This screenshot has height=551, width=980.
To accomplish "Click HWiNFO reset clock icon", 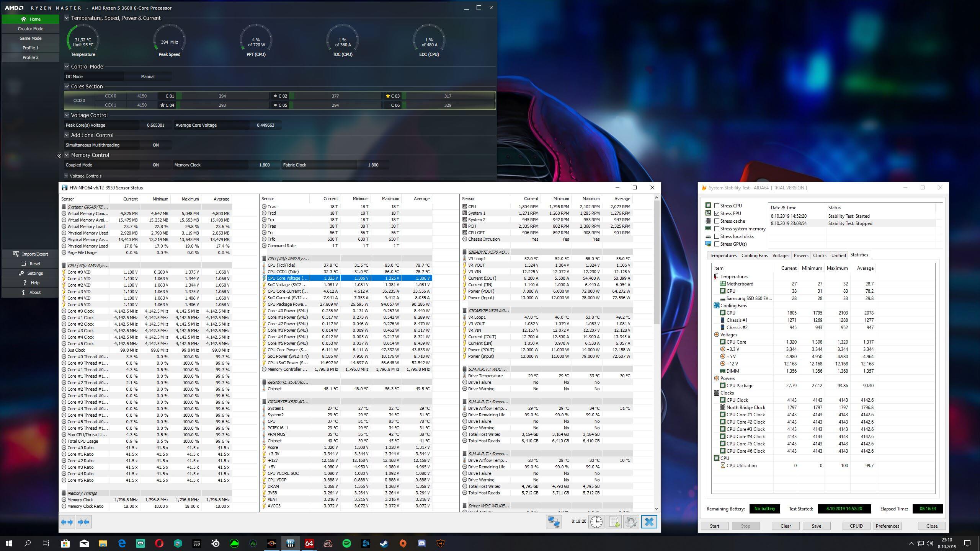I will click(596, 522).
